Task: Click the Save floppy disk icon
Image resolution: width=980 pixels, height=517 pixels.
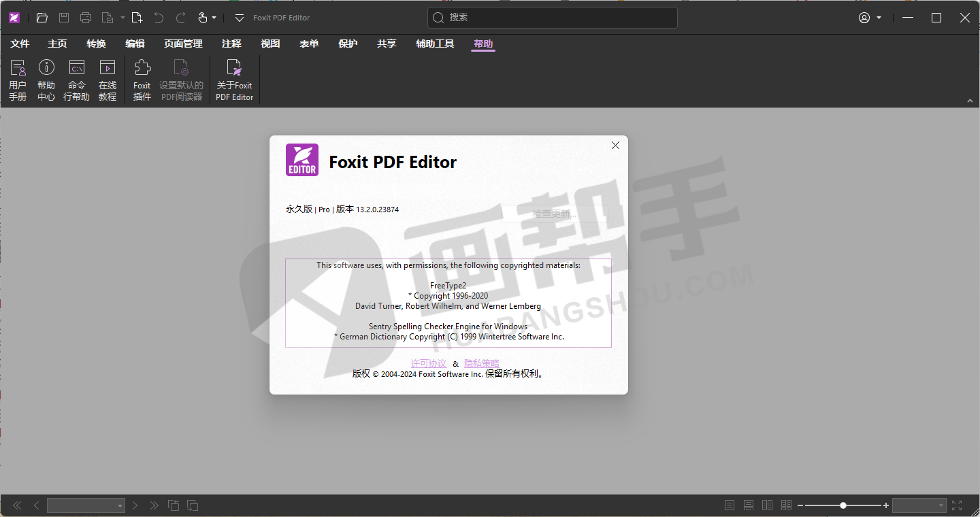Action: 63,18
